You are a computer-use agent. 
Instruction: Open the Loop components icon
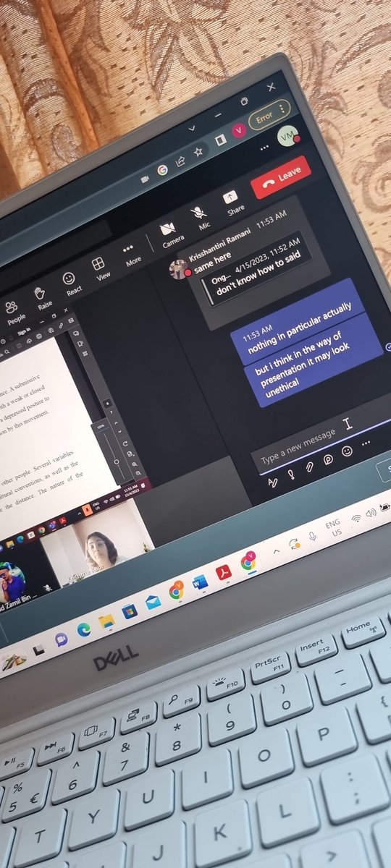point(328,459)
